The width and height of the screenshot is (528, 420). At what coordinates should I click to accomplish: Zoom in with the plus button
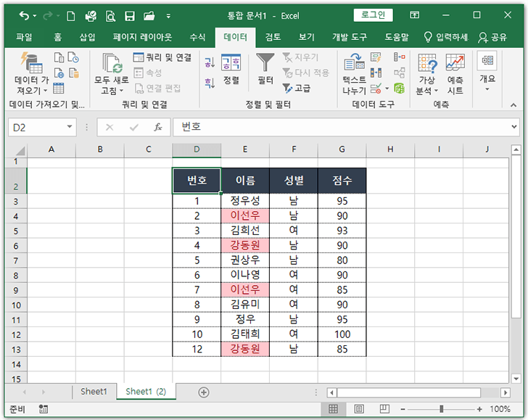point(479,409)
